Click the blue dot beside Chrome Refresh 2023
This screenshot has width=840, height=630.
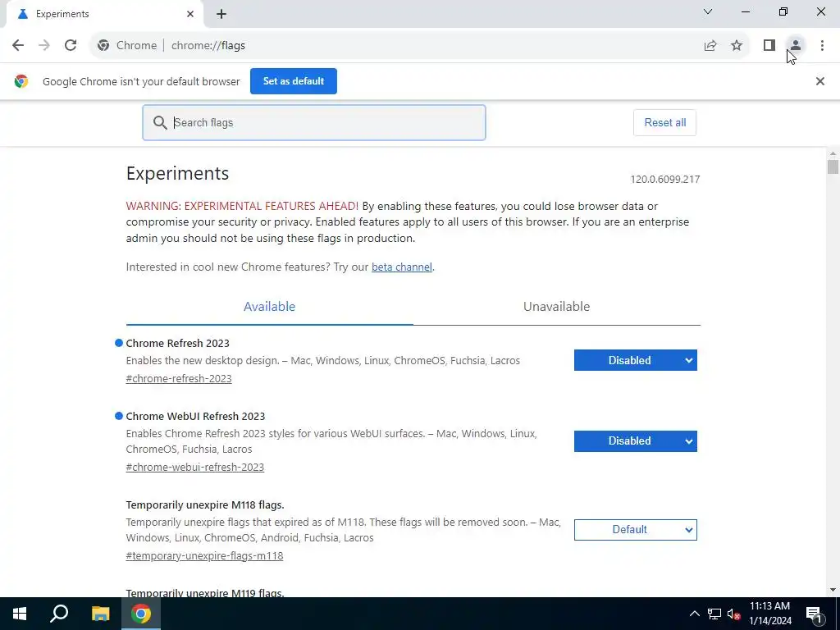(119, 343)
